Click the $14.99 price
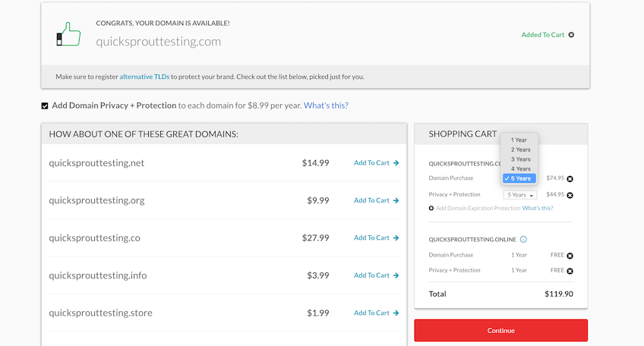This screenshot has width=644, height=346. 315,163
